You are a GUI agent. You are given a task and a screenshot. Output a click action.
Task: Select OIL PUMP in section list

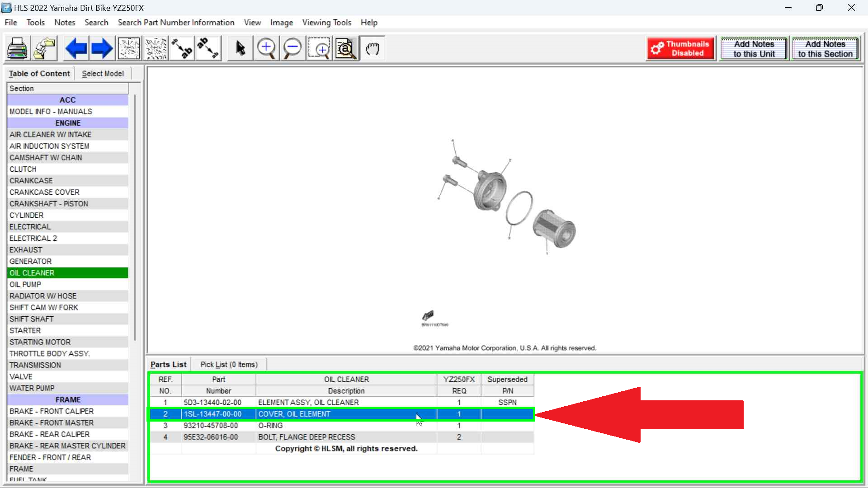coord(25,285)
